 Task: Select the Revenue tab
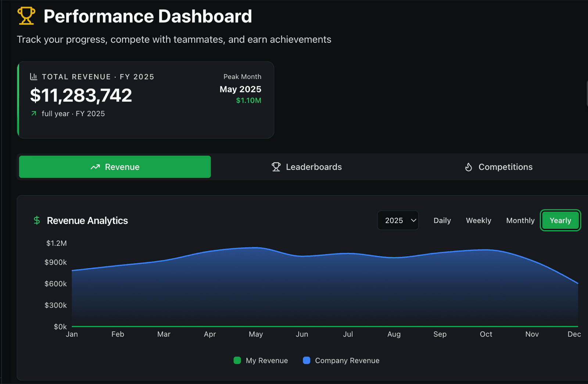tap(115, 167)
